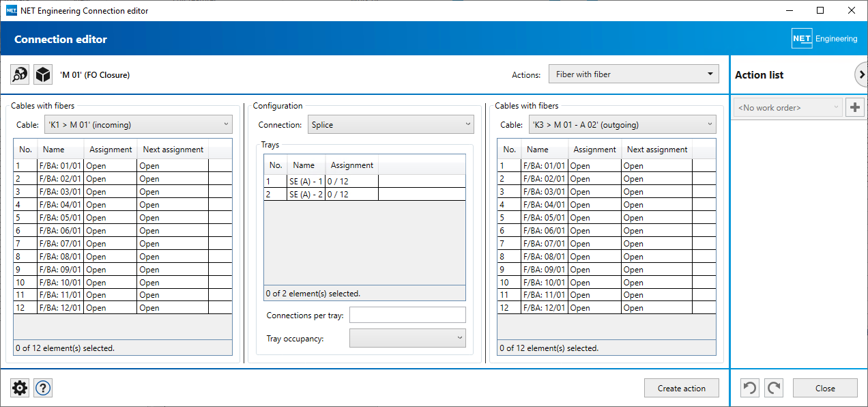Image resolution: width=868 pixels, height=407 pixels.
Task: Minimize the Connection editor window
Action: [x=790, y=10]
